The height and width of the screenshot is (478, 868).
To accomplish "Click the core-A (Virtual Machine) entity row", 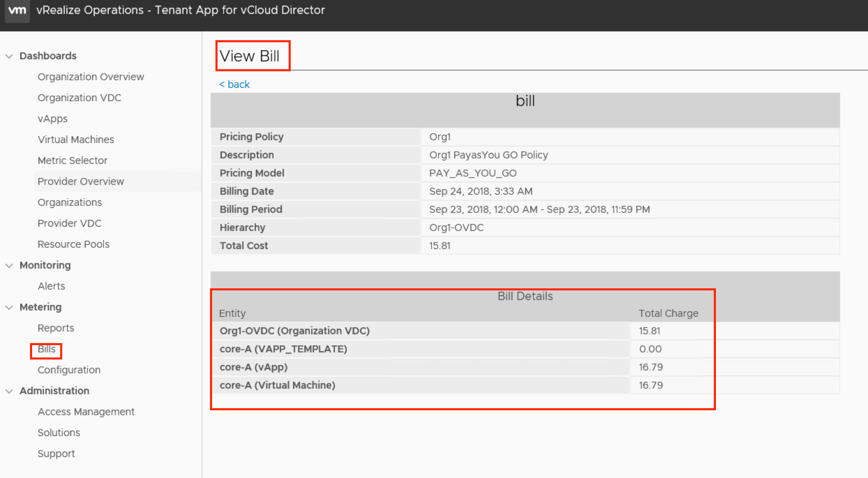I will point(277,385).
